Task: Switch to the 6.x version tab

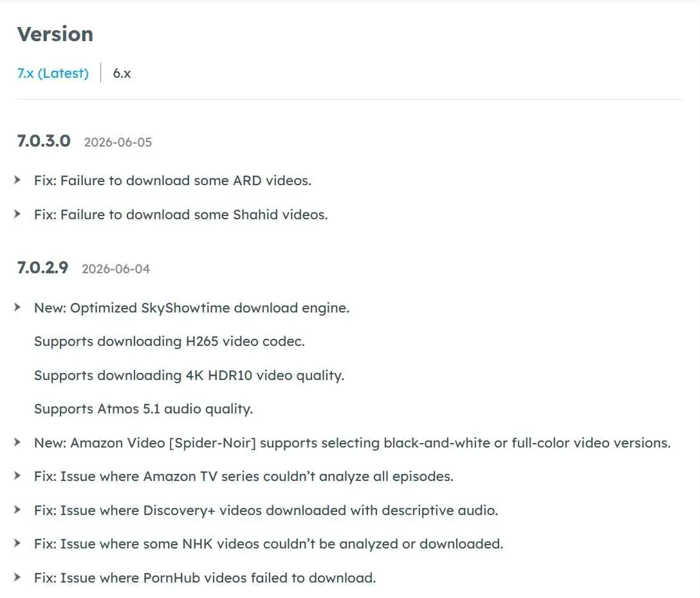Action: (x=122, y=73)
